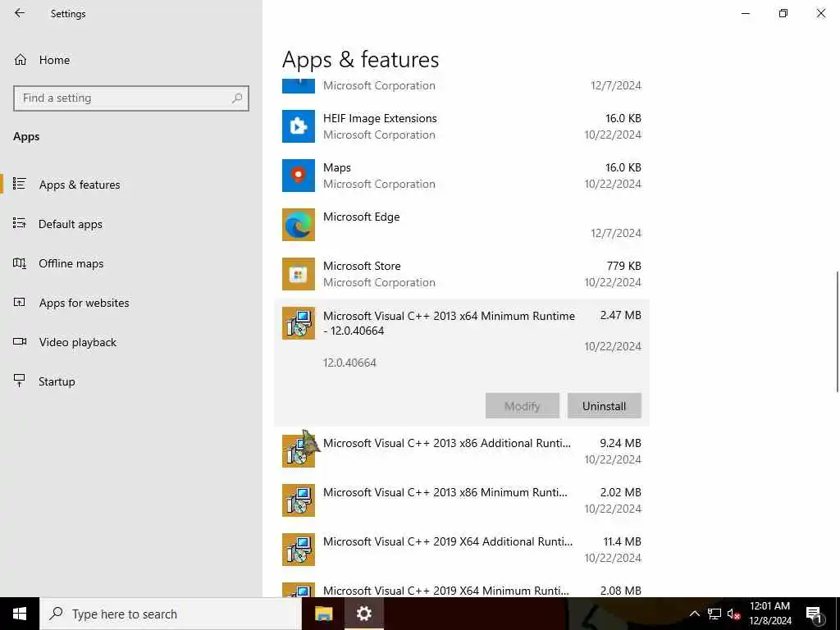Click the Microsoft Edge app icon
Viewport: 840px width, 630px height.
point(299,225)
